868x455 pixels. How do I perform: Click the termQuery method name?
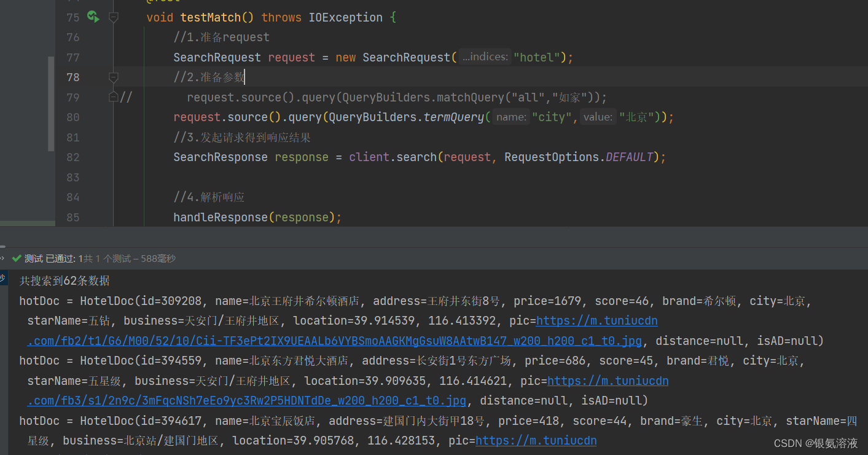[454, 117]
